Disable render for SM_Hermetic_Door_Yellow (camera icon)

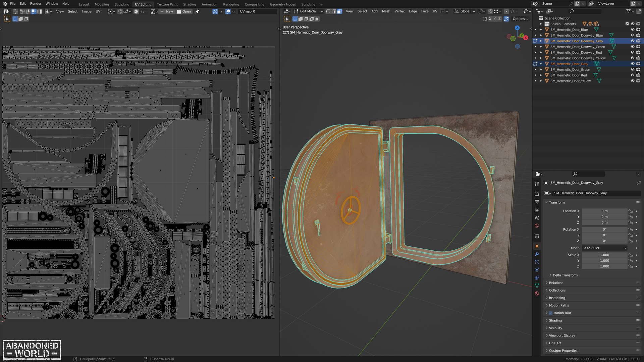(x=638, y=81)
